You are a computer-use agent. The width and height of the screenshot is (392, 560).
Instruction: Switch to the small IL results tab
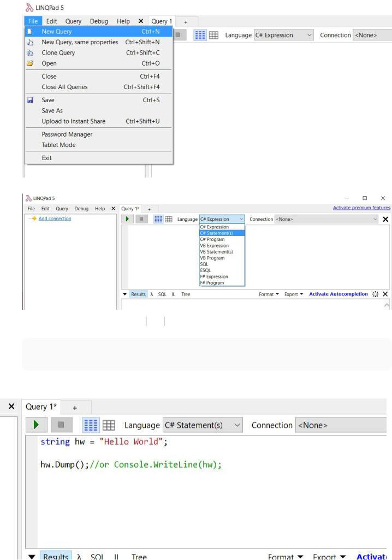point(173,294)
